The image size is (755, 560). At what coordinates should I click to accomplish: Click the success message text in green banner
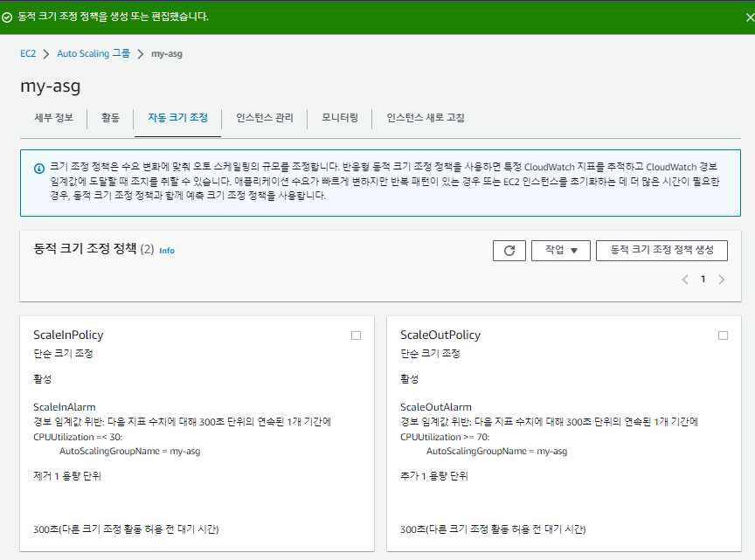113,17
